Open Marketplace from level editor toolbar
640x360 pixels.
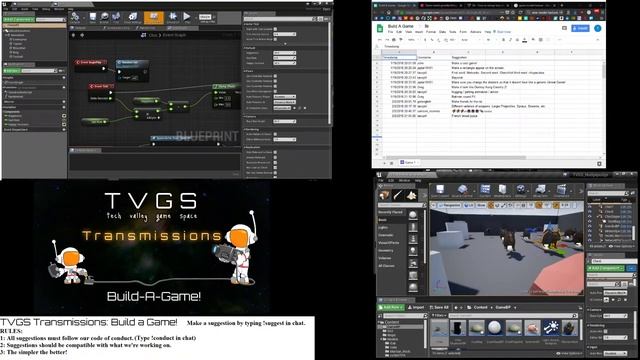pyautogui.click(x=502, y=191)
